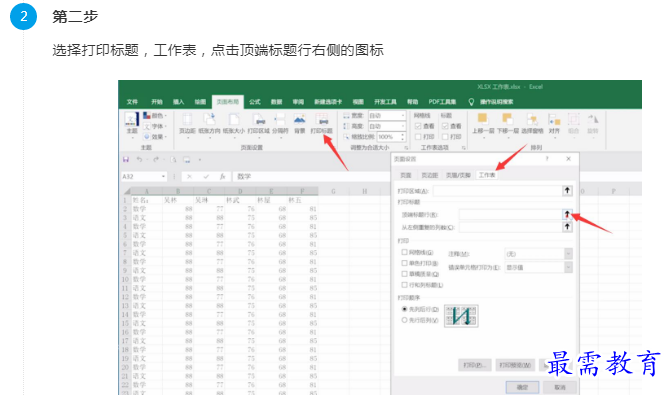The image size is (669, 395).
Task: Open the 注释(M) dropdown
Action: pos(568,254)
